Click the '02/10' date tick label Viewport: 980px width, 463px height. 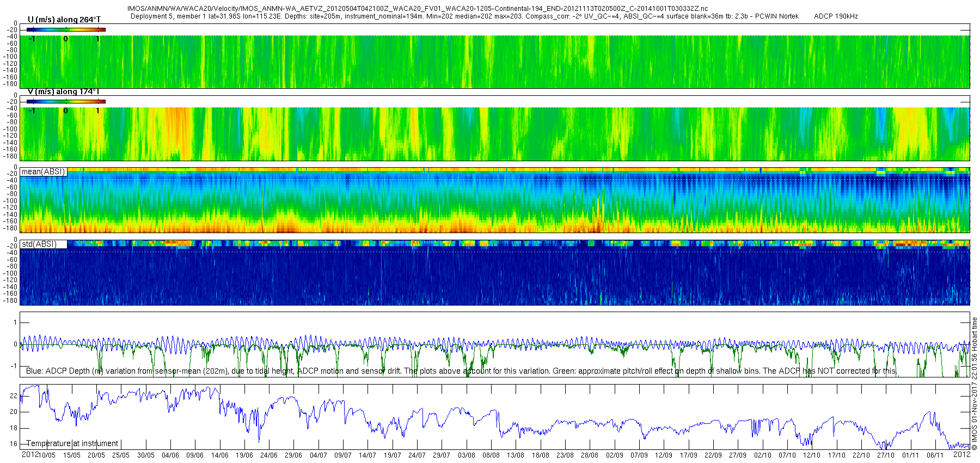point(763,455)
